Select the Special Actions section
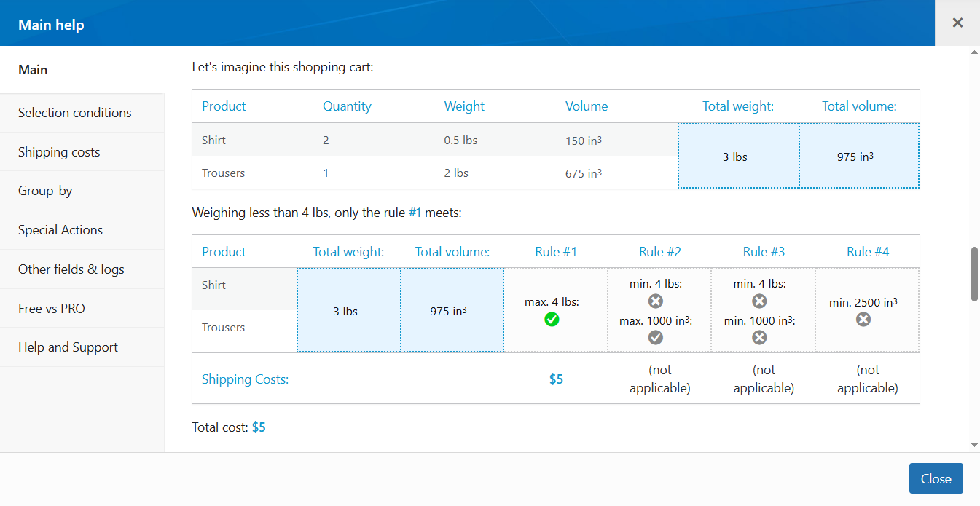Viewport: 980px width, 506px height. pyautogui.click(x=60, y=230)
